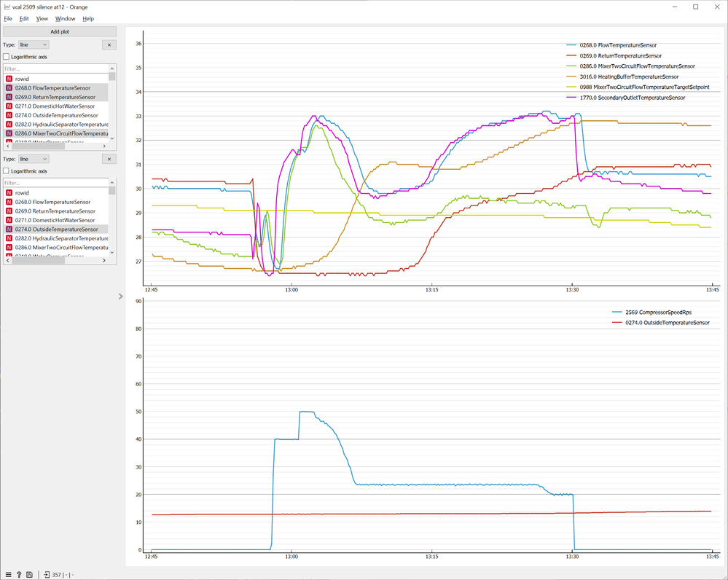728x580 pixels.
Task: Enable Logarithmic axis for the first plot
Action: 7,57
